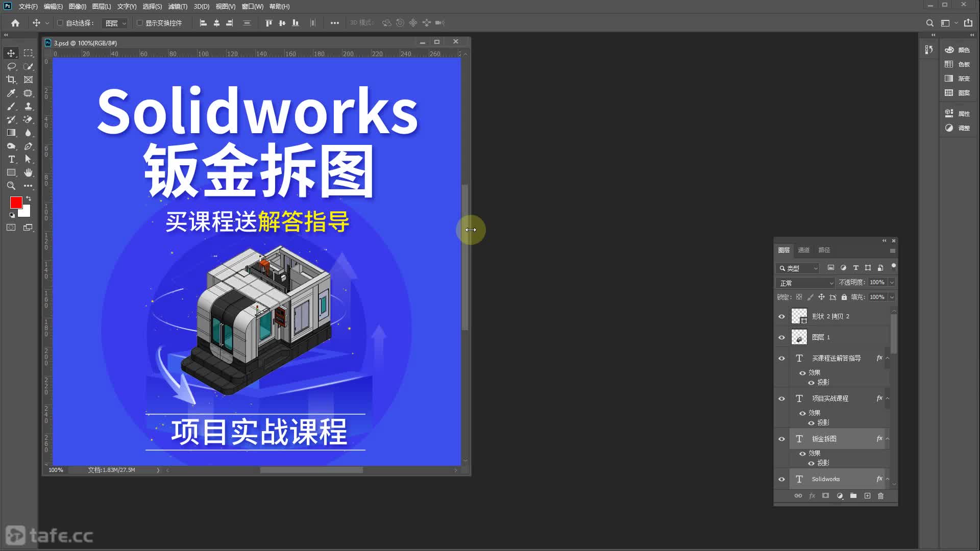Select the History Brush tool
This screenshot has width=980, height=551.
click(x=11, y=119)
